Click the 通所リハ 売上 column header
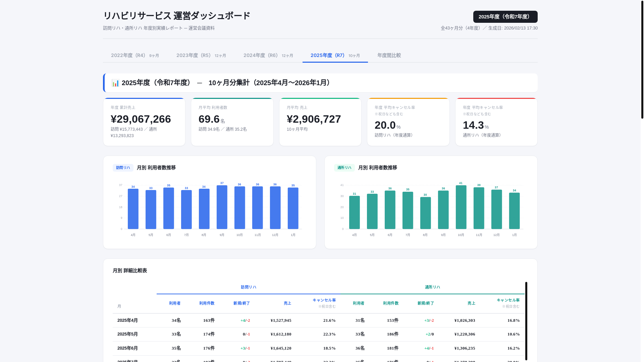644x362 pixels. click(x=471, y=303)
